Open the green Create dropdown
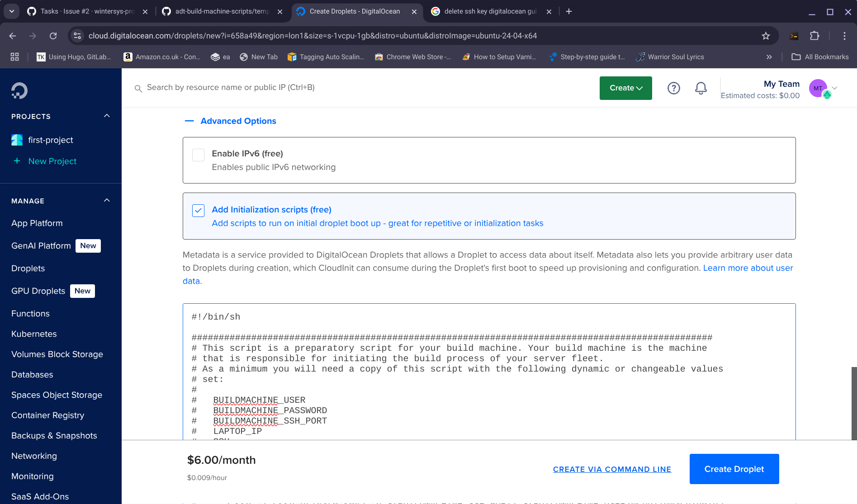 pos(625,88)
